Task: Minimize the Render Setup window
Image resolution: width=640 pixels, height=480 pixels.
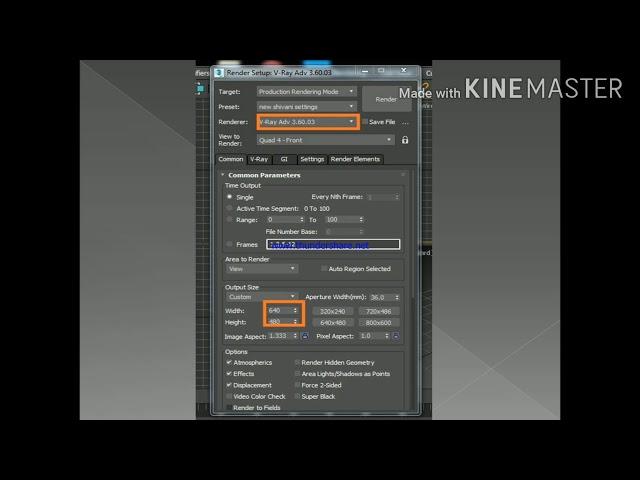Action: point(365,71)
